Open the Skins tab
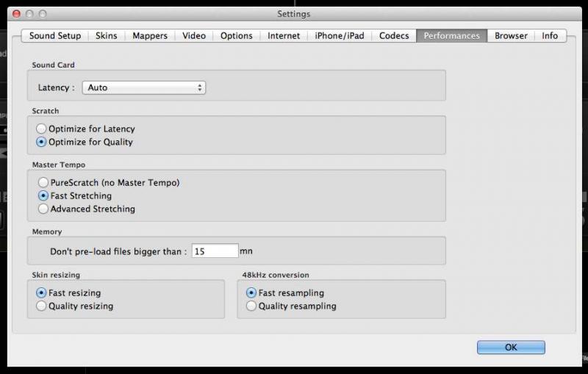 (x=107, y=36)
